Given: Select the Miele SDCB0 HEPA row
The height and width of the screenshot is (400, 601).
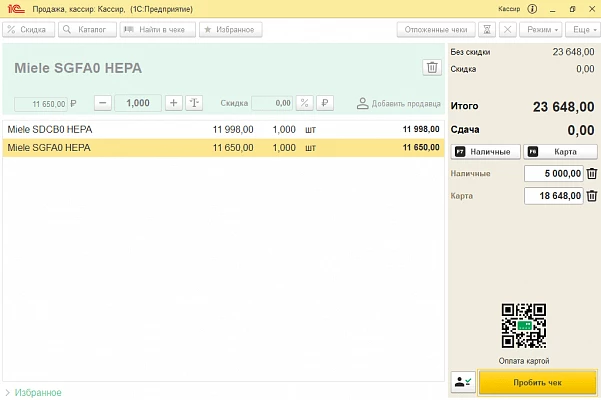Looking at the screenshot, I should click(223, 130).
